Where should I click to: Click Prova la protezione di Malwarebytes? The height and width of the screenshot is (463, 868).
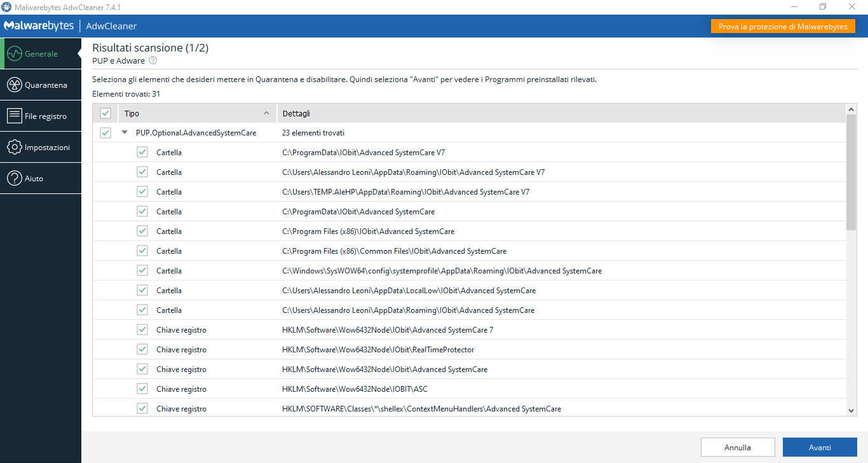pos(783,27)
